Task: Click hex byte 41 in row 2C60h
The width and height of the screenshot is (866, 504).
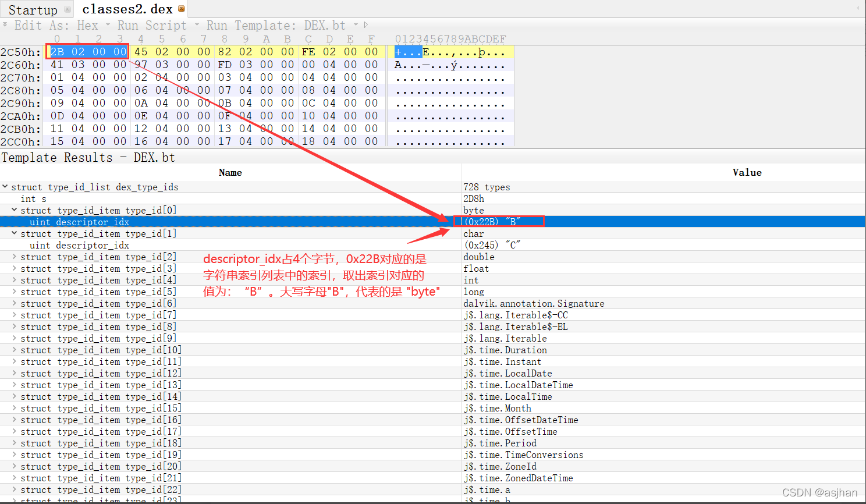Action: [57, 65]
